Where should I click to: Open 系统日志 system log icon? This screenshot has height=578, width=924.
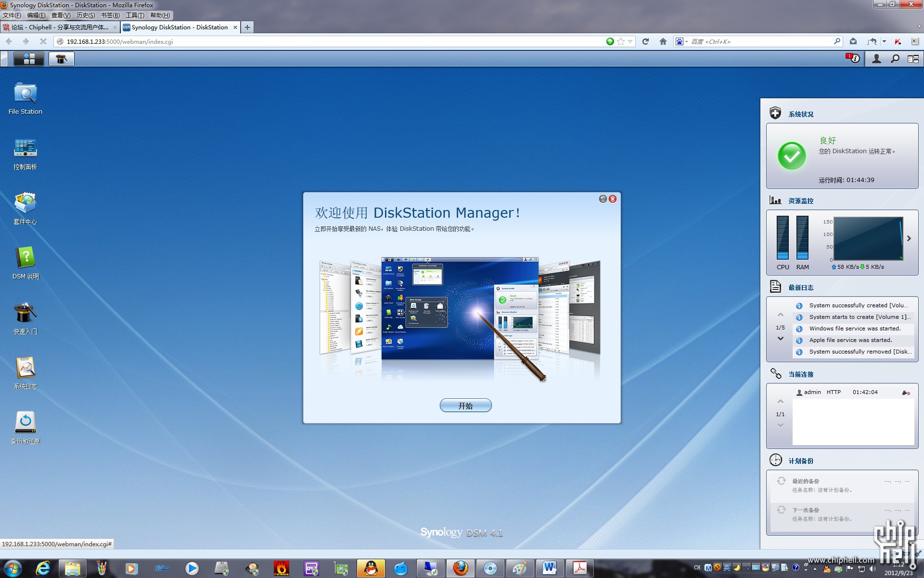(x=26, y=374)
